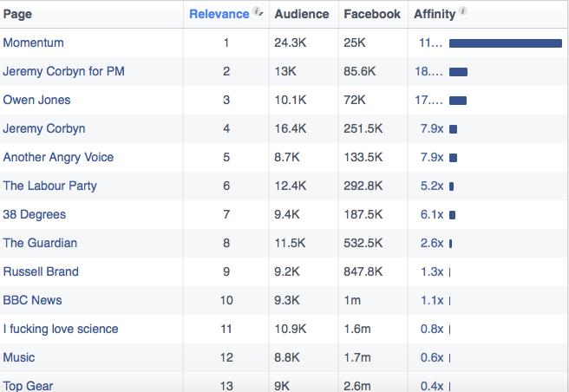This screenshot has height=392, width=569.
Task: Open the Momentum page link
Action: tap(33, 42)
